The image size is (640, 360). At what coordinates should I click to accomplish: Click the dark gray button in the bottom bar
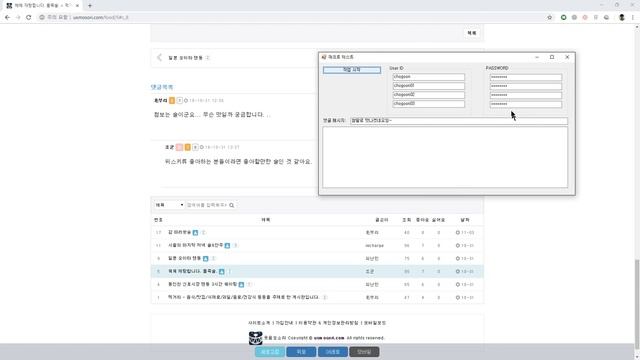(364, 352)
